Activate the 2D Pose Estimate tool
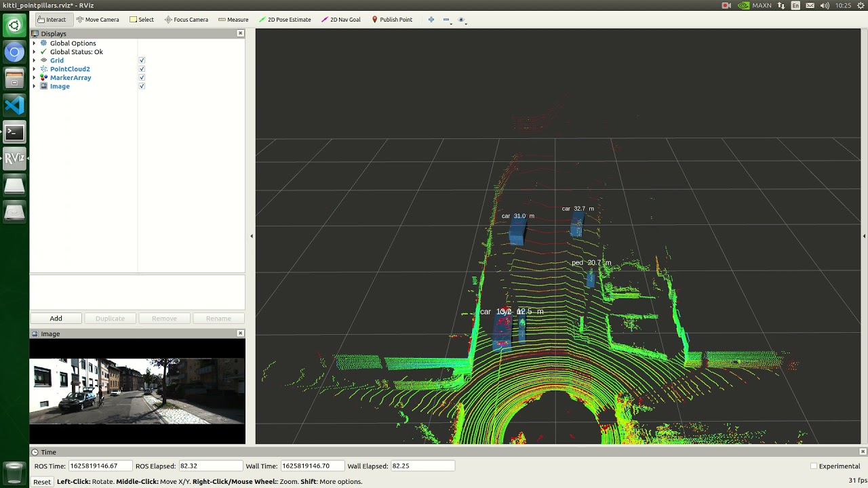 click(285, 20)
